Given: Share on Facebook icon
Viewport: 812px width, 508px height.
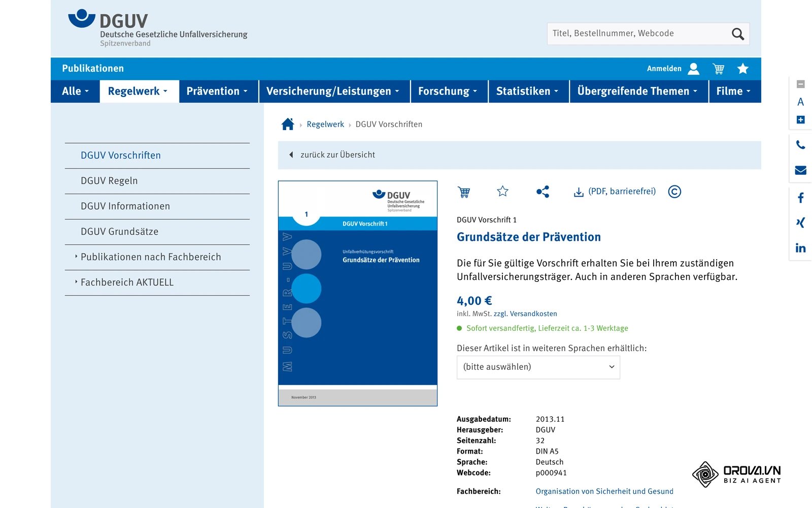Looking at the screenshot, I should tap(801, 198).
